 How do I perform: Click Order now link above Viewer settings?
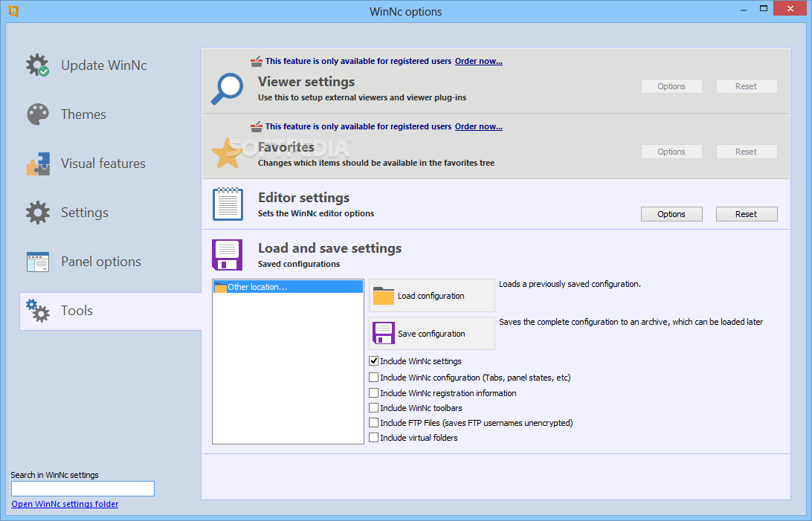click(479, 61)
